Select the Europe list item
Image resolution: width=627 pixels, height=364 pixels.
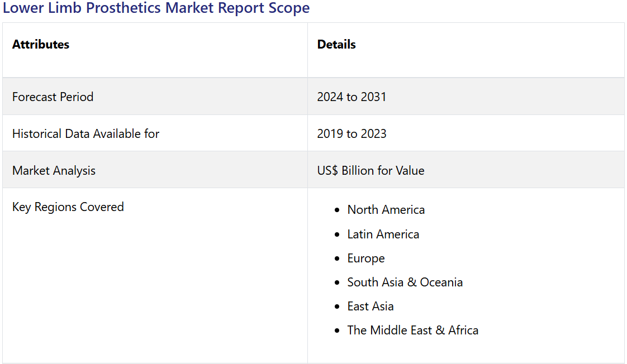pyautogui.click(x=366, y=258)
